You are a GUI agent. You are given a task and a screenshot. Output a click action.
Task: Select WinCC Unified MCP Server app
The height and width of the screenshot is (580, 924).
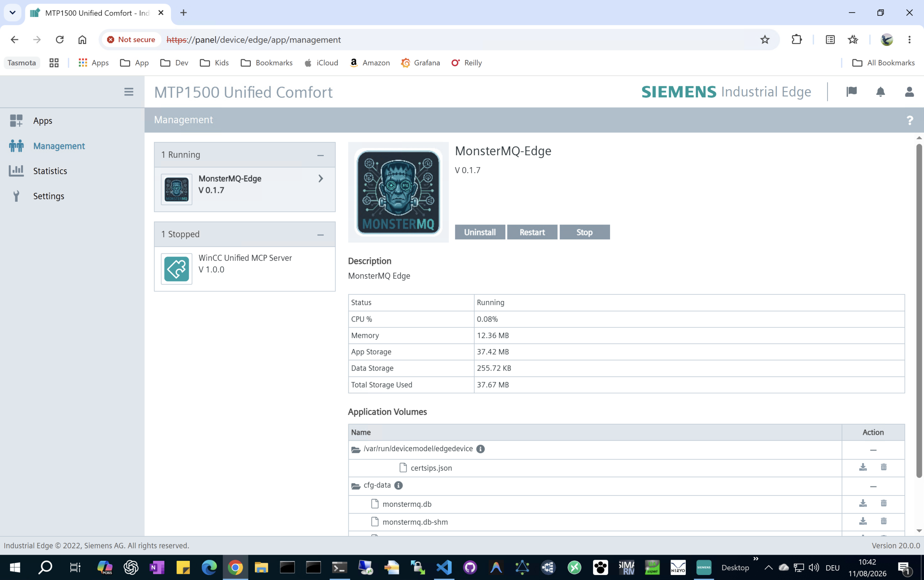(x=245, y=269)
